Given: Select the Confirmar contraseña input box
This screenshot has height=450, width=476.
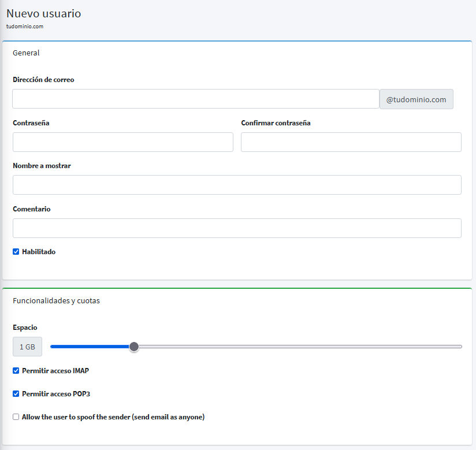Looking at the screenshot, I should [x=351, y=142].
